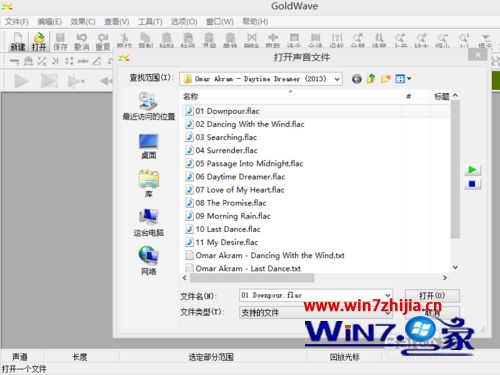
Task: Open the Options (选项) menu
Action: [x=184, y=22]
